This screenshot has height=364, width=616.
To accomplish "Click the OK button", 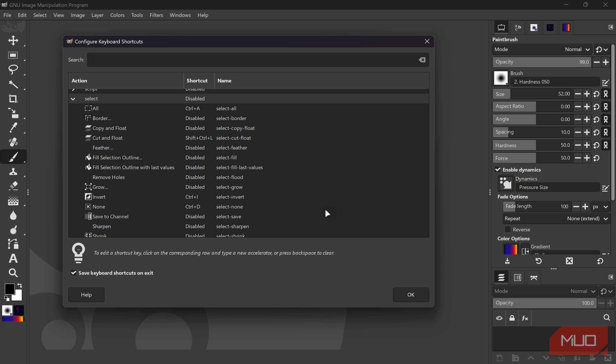I will [410, 295].
